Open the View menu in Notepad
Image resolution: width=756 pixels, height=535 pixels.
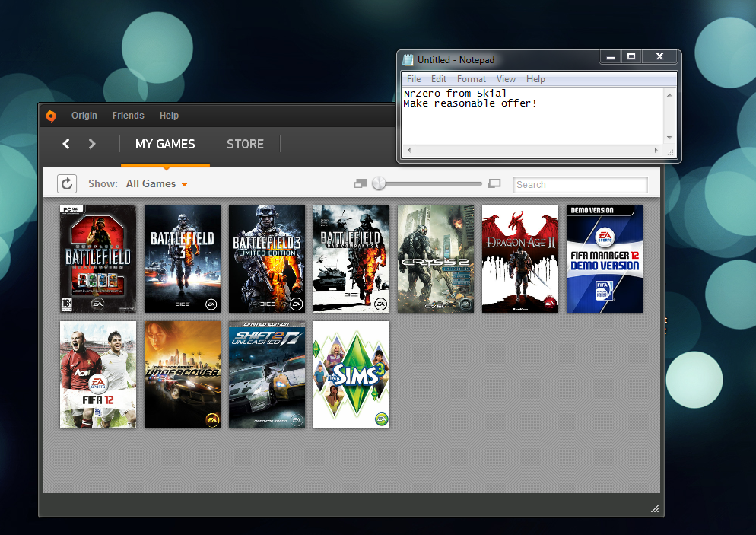tap(506, 79)
